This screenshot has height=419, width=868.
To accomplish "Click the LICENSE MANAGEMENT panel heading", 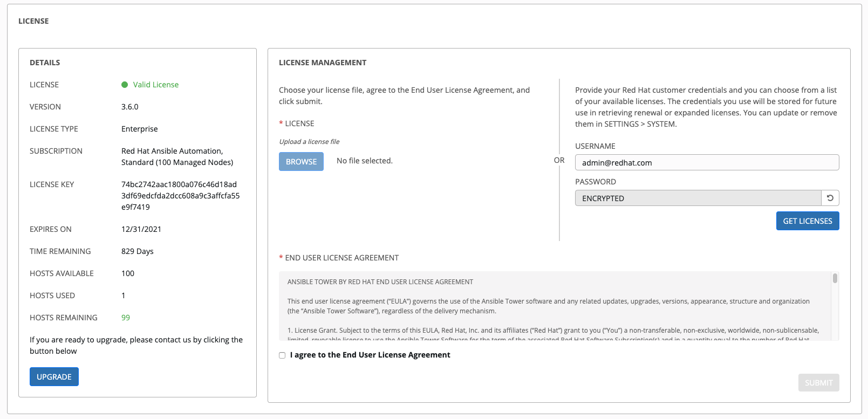I will 323,63.
